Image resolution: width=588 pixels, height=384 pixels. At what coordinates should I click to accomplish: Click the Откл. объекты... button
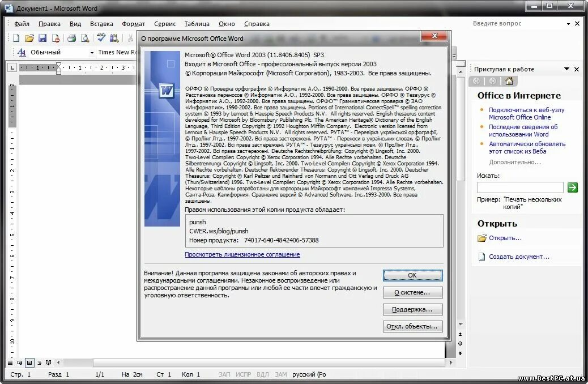click(412, 326)
